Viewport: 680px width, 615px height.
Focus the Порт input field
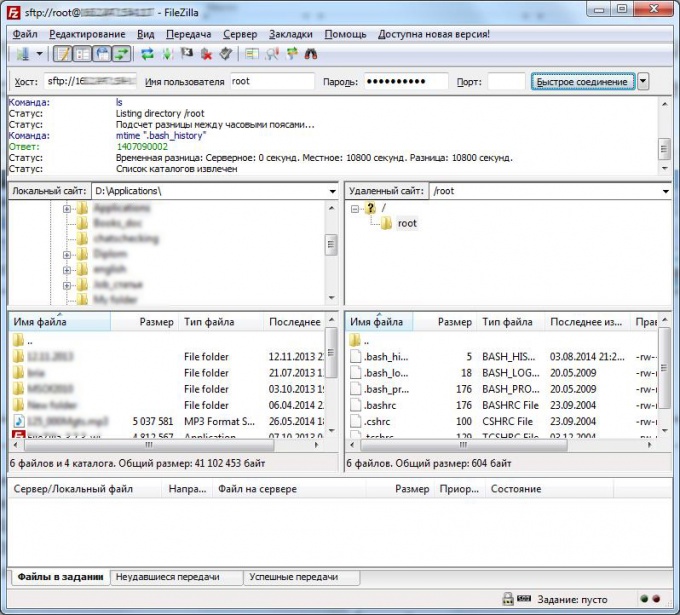click(507, 81)
